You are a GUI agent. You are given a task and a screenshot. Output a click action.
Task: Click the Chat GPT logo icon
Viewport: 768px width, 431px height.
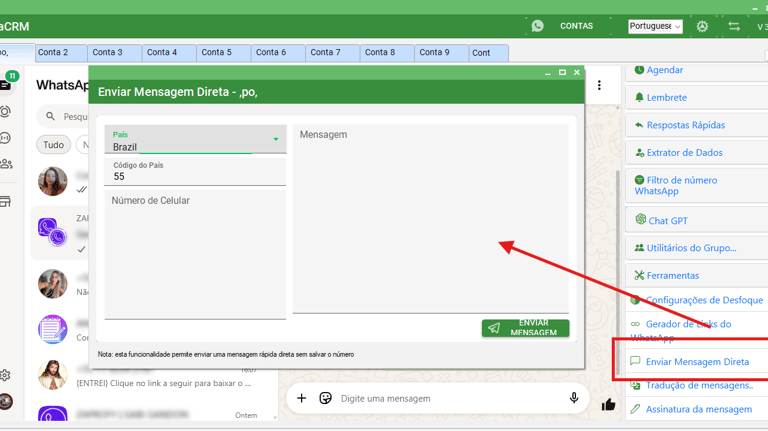[x=640, y=219]
